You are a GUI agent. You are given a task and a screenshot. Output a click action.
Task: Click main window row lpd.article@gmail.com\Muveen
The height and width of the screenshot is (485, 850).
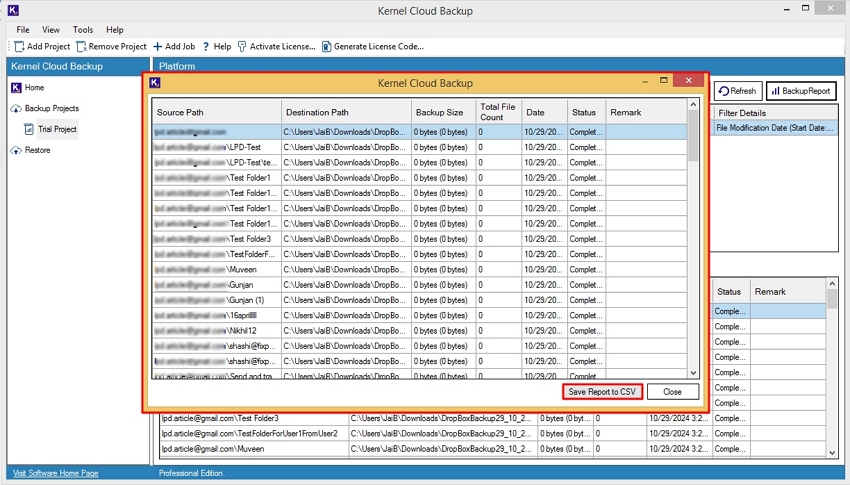coord(492,449)
